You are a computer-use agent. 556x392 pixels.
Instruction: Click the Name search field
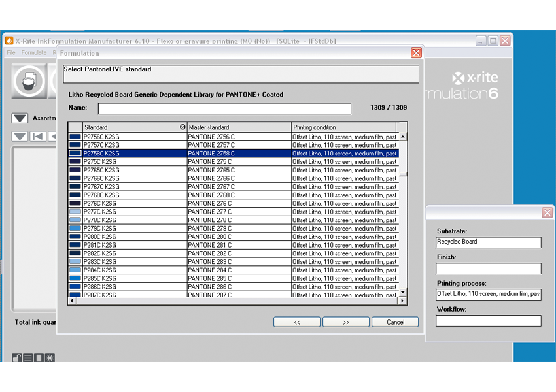tap(224, 108)
